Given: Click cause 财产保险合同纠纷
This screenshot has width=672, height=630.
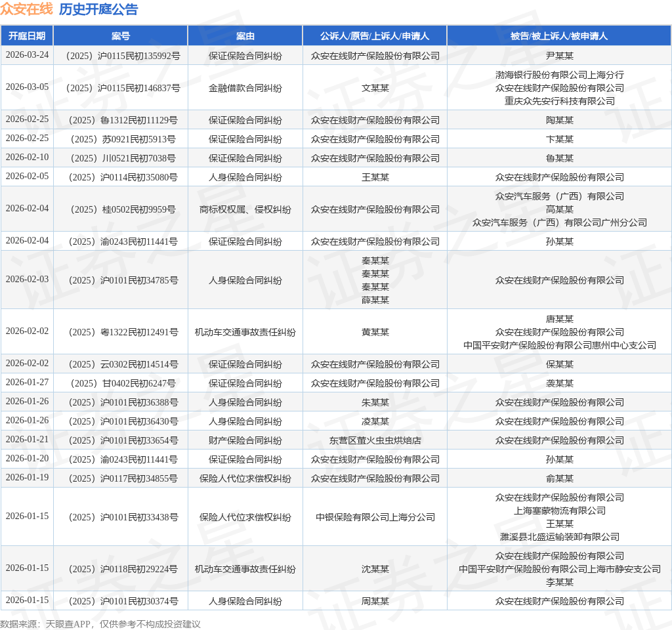Looking at the screenshot, I should (245, 440).
